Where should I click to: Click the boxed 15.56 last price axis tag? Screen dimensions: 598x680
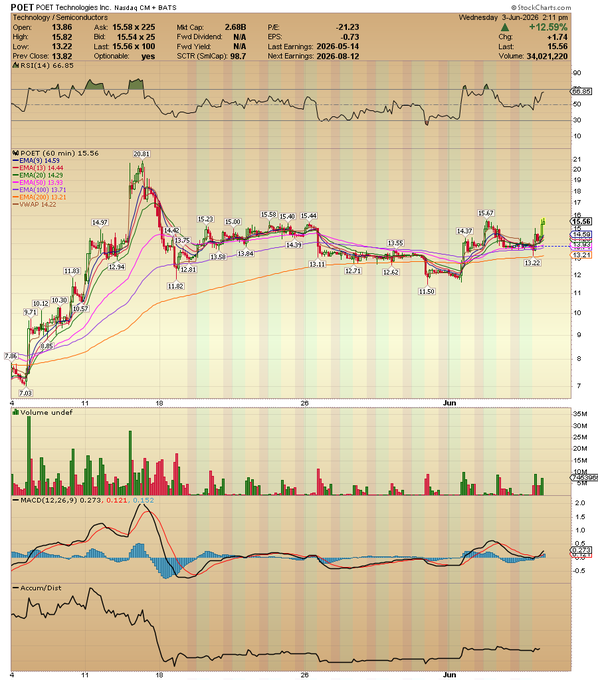pos(582,221)
